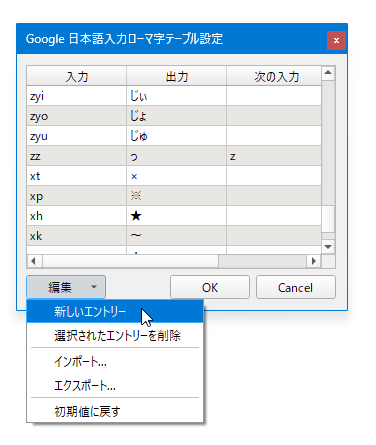Click the horizontal scrollbar left arrow
The width and height of the screenshot is (376, 445).
coord(34,261)
